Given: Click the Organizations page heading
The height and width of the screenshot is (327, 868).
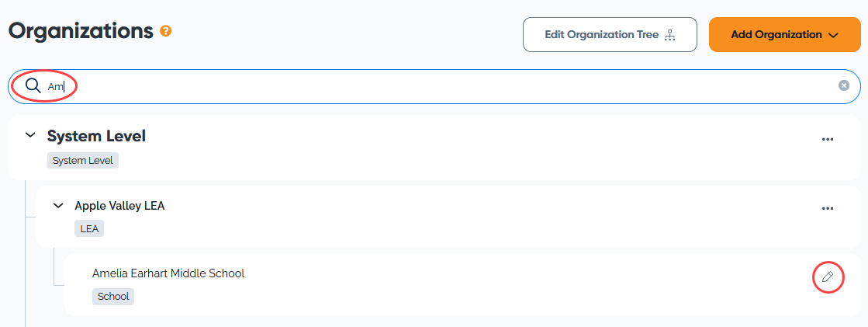Looking at the screenshot, I should (81, 31).
